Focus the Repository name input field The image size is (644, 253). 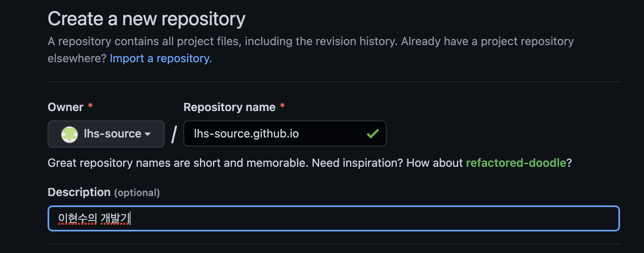tap(276, 133)
